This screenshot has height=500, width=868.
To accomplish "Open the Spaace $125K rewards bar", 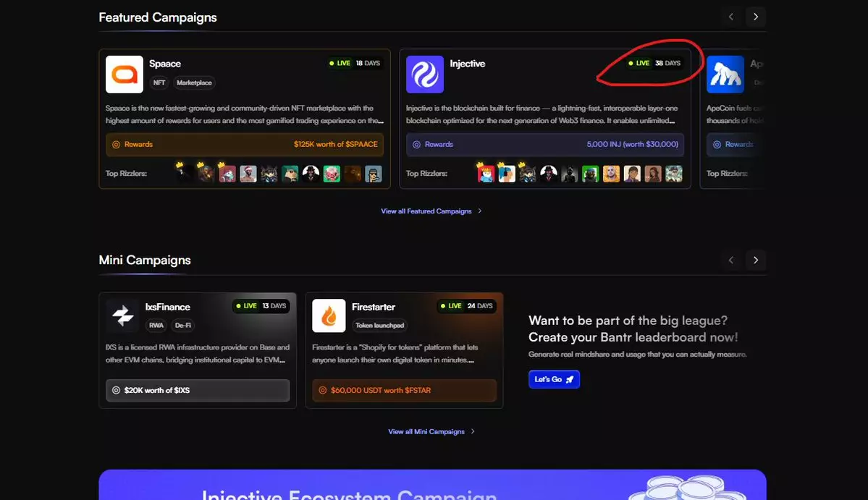I will coord(245,145).
